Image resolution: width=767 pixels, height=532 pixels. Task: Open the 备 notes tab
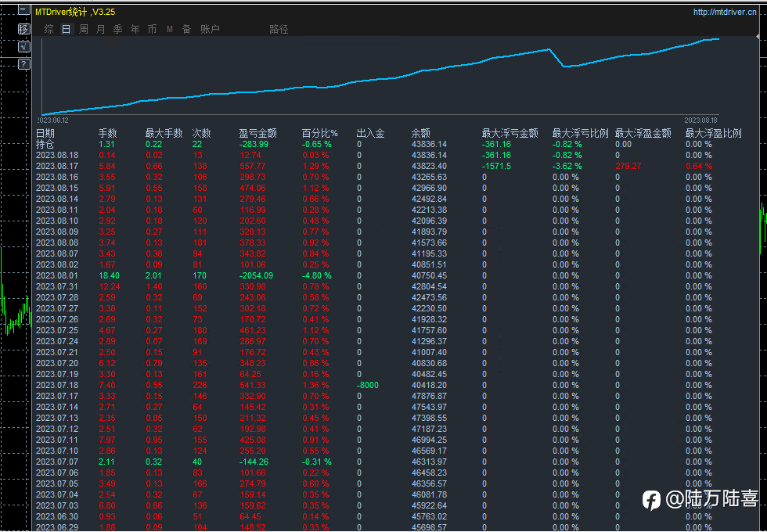(x=186, y=30)
